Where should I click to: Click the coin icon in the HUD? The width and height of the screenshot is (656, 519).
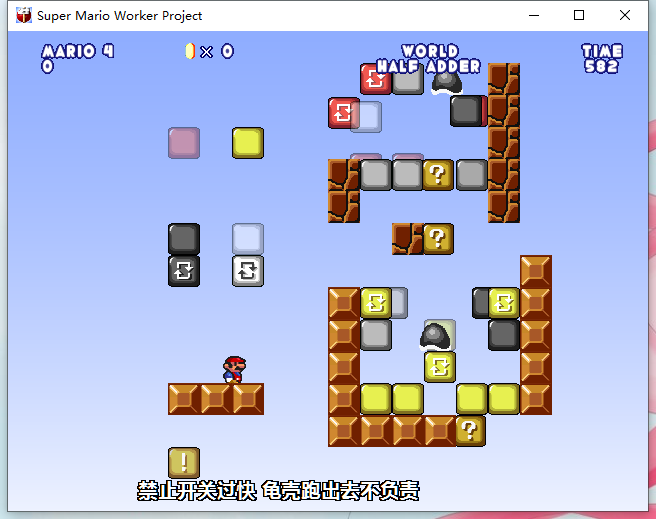(190, 51)
